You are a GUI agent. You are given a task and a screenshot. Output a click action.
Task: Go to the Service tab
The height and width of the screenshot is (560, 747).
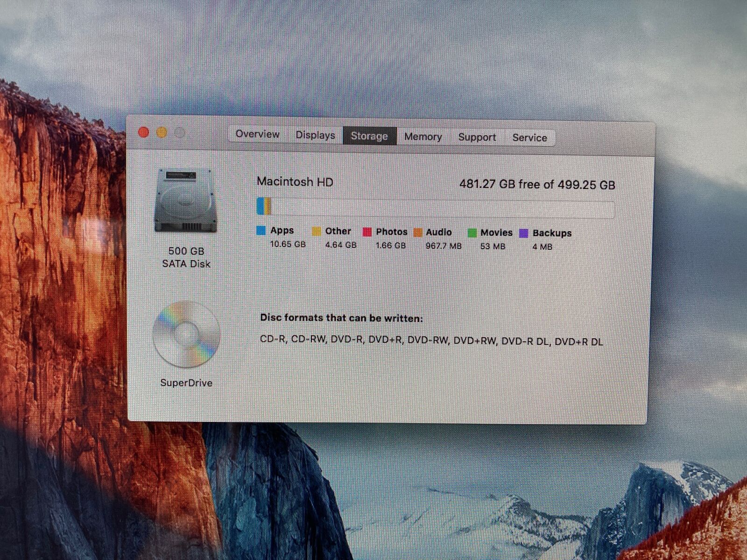[x=529, y=138]
